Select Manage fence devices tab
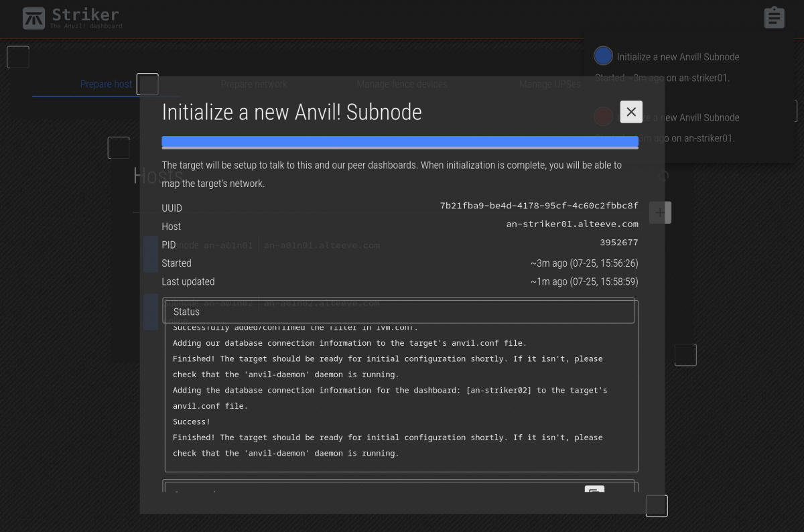 click(x=401, y=84)
